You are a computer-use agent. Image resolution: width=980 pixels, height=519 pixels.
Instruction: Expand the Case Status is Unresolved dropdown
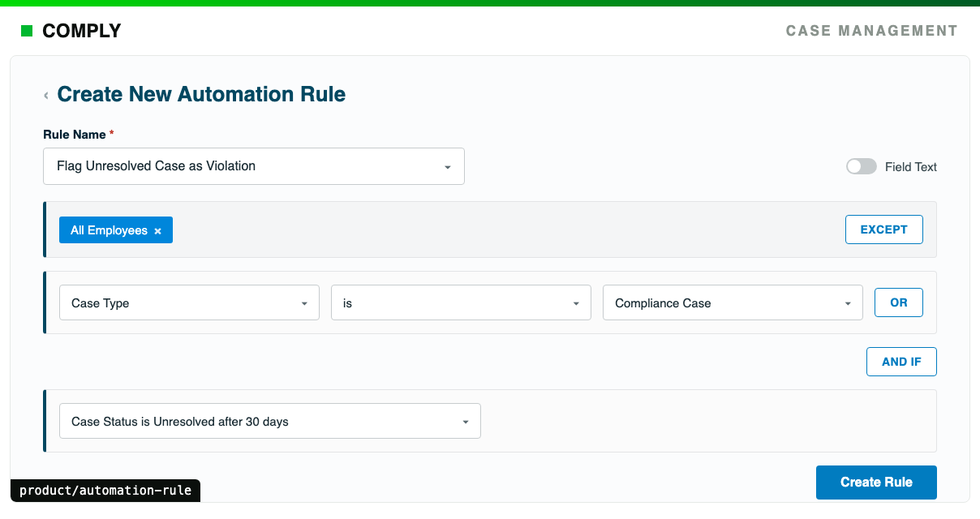(270, 422)
